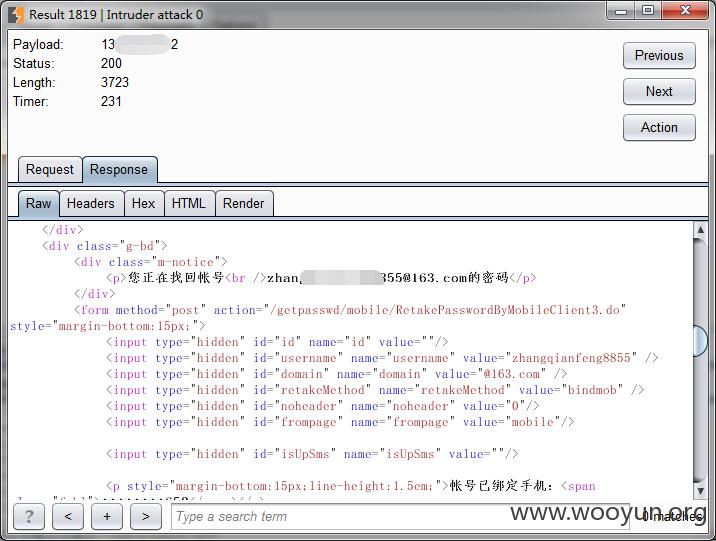Maximize the Result 1819 window
This screenshot has width=716, height=541.
[x=648, y=11]
